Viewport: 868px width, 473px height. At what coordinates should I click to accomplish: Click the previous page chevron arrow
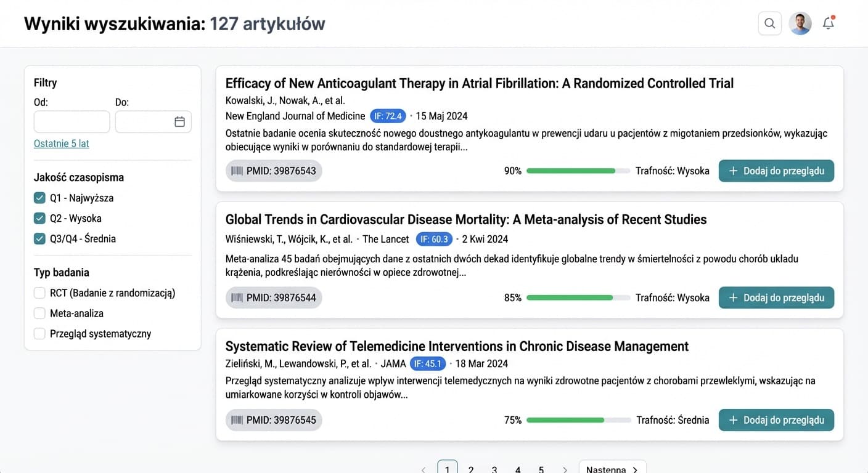pyautogui.click(x=424, y=469)
